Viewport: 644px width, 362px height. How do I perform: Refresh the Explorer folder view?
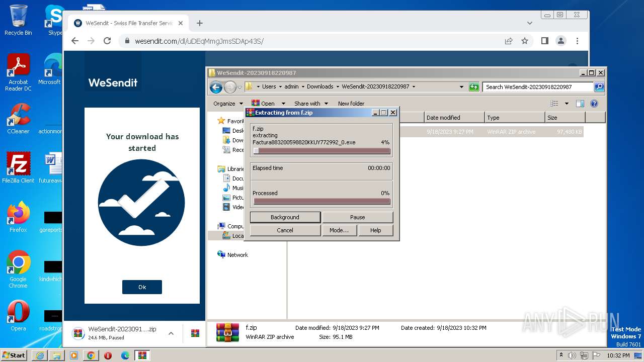pos(474,87)
